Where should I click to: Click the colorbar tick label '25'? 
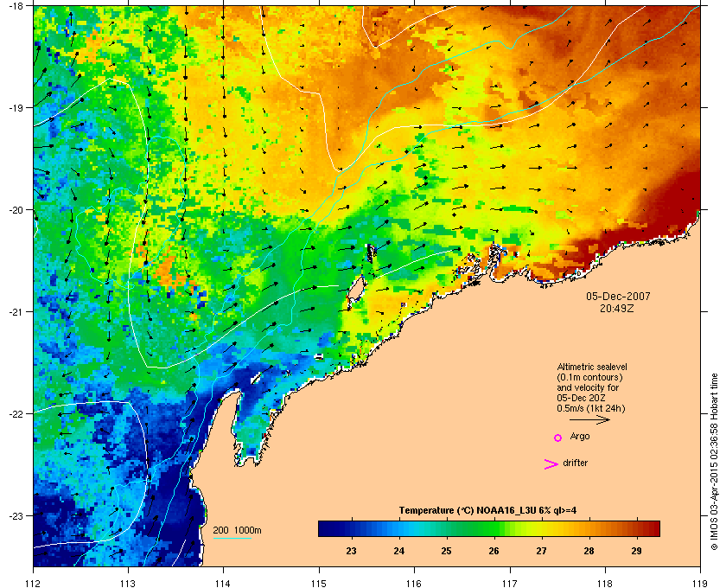click(x=446, y=551)
